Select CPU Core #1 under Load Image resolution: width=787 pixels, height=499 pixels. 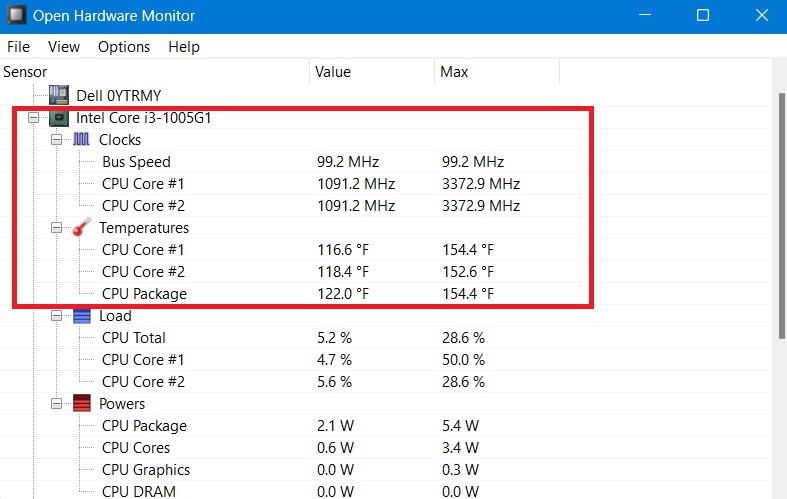143,360
